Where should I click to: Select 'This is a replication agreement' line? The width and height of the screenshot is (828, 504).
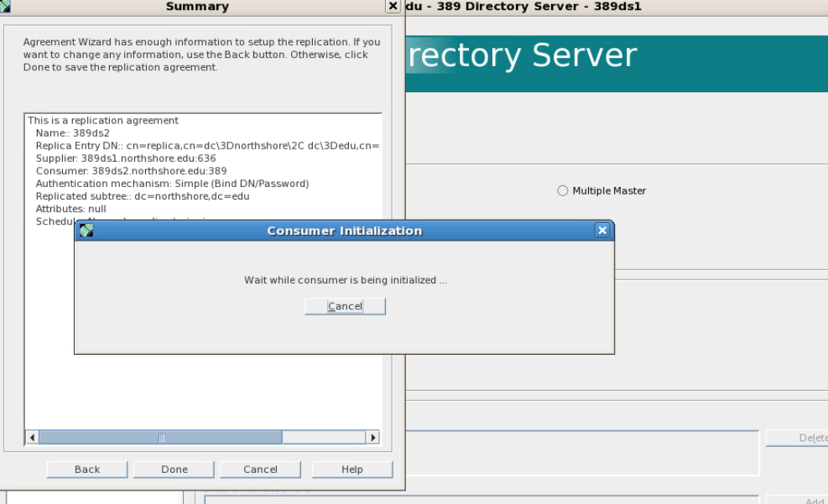tap(103, 120)
